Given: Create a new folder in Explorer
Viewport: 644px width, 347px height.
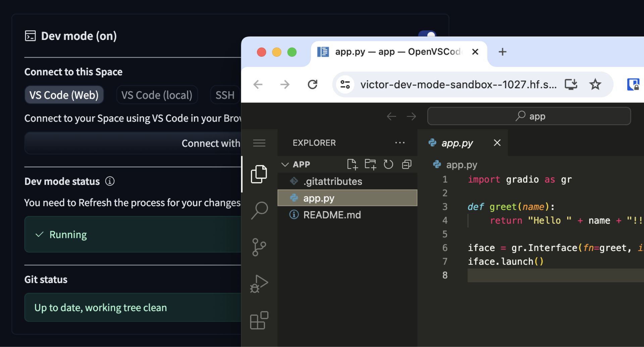Looking at the screenshot, I should click(370, 164).
